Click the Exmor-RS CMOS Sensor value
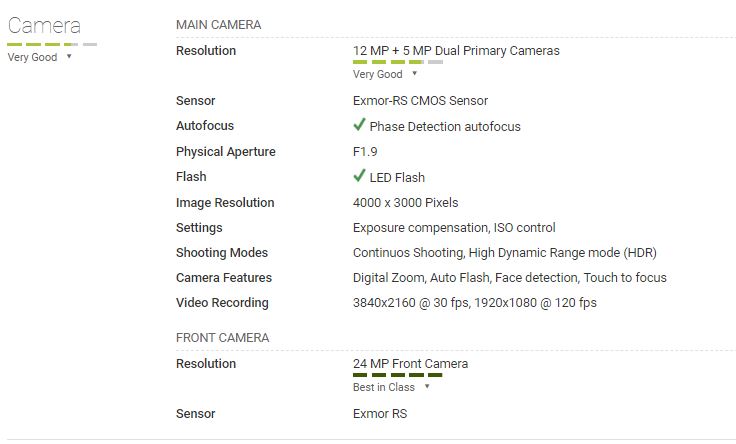 [x=420, y=100]
